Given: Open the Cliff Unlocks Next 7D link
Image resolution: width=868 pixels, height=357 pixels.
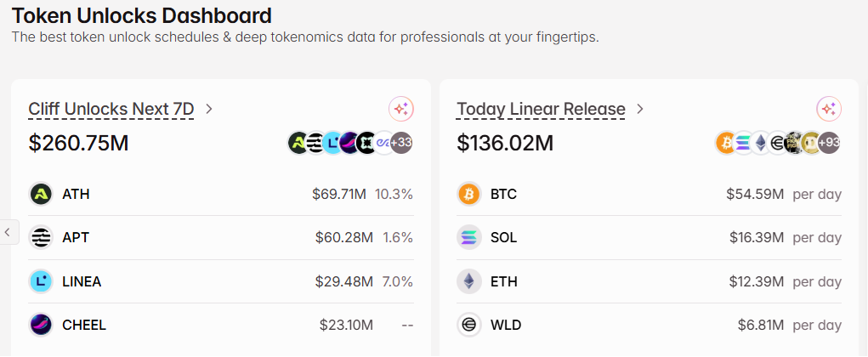Looking at the screenshot, I should click(111, 109).
